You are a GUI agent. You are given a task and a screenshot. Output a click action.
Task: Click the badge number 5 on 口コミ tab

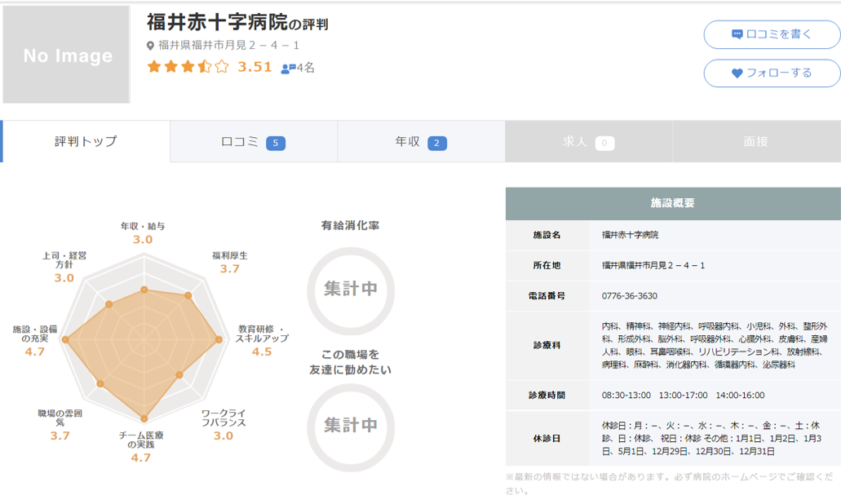[275, 143]
